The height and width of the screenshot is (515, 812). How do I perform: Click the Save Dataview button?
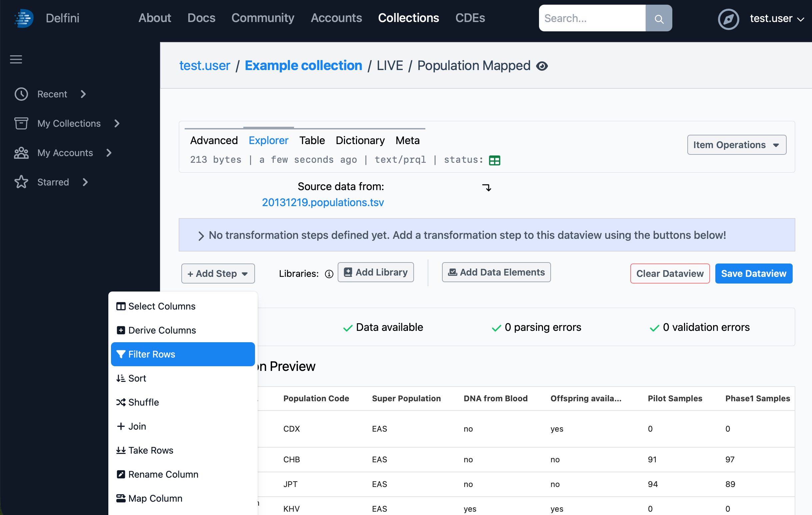[x=753, y=274]
